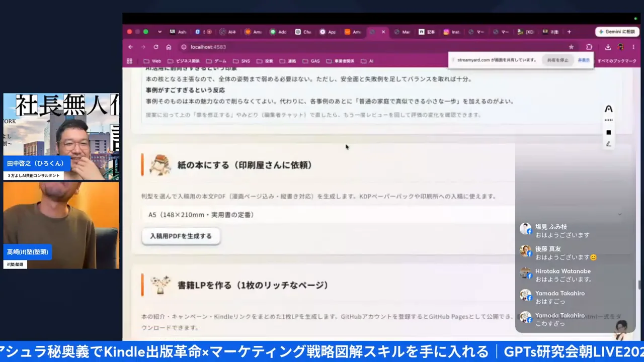644x362 pixels.
Task: Click 後藤 真友's avatar in chat overlay
Action: pyautogui.click(x=526, y=251)
